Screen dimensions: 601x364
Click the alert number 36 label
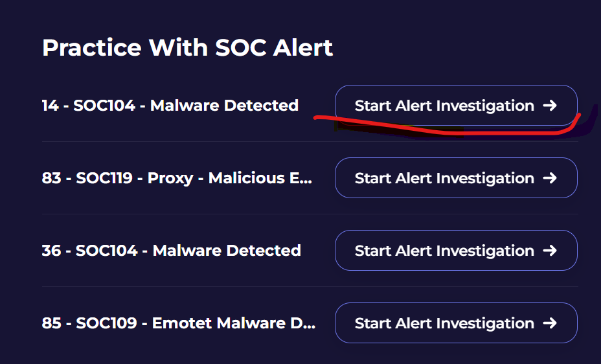(x=51, y=251)
